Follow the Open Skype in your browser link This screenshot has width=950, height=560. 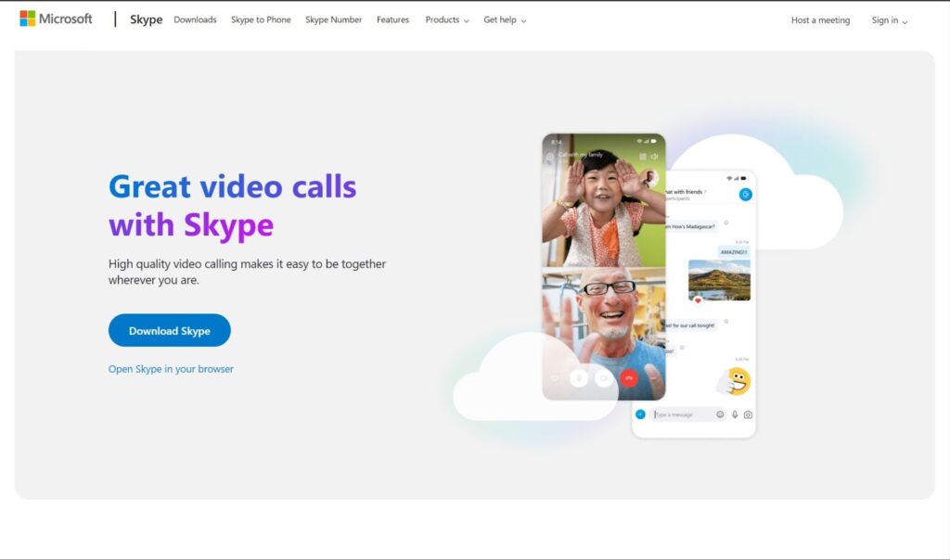click(171, 369)
